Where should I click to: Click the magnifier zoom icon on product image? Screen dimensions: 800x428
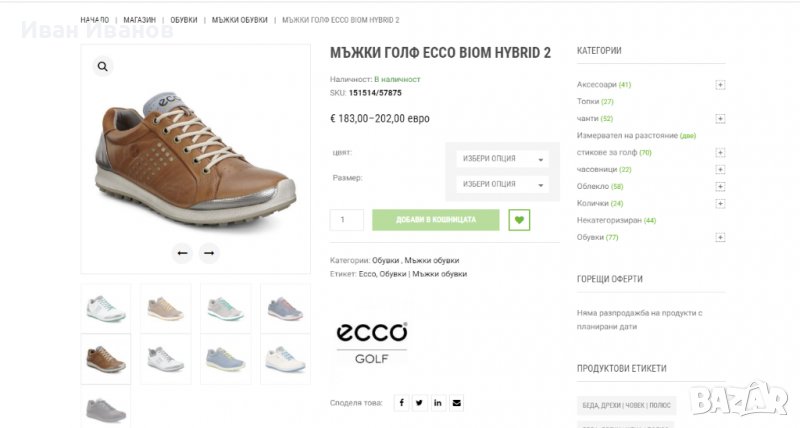coord(102,67)
